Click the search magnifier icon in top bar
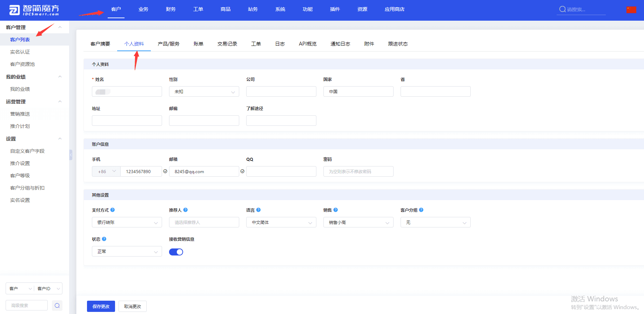The height and width of the screenshot is (314, 644). (x=562, y=9)
